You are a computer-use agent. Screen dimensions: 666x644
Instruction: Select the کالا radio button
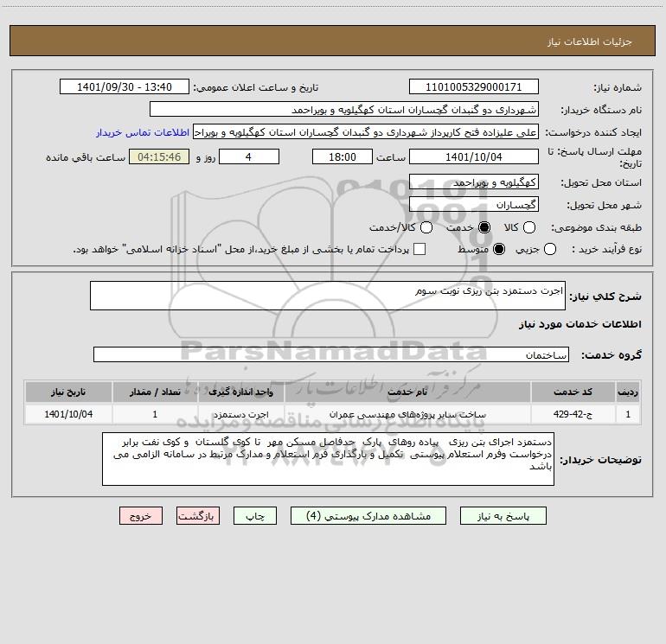528,227
